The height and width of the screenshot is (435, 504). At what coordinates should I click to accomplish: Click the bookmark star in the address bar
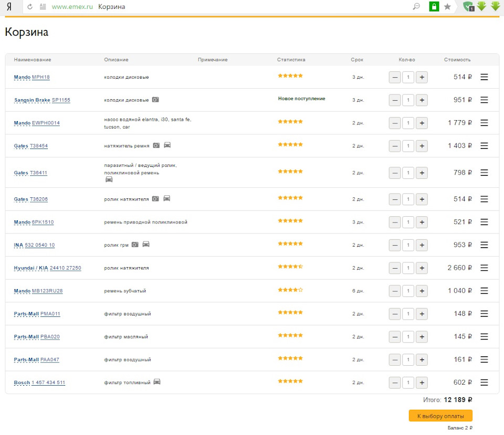[447, 6]
